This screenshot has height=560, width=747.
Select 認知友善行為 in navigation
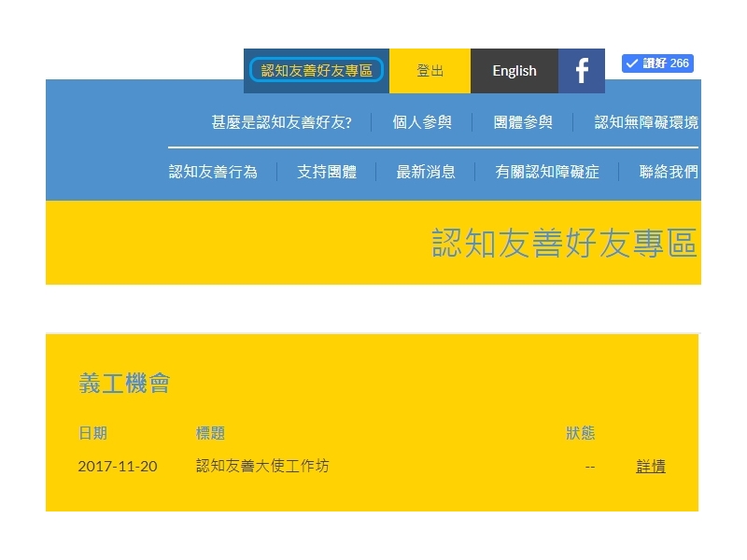tap(213, 172)
